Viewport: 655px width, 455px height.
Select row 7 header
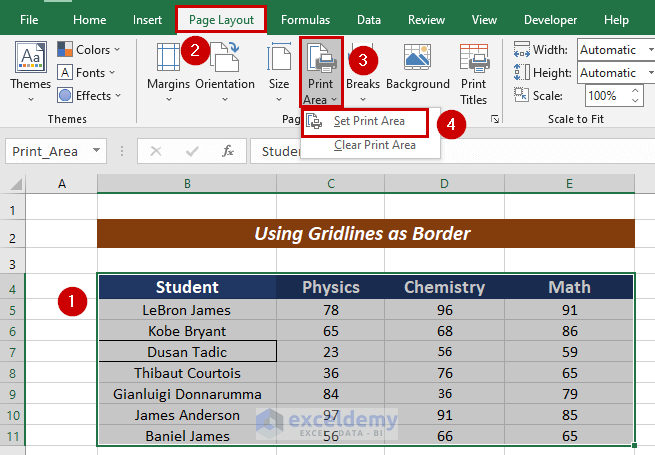coord(13,352)
